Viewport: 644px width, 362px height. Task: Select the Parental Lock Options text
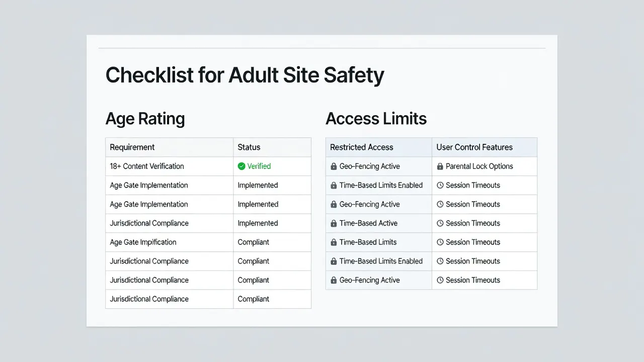pos(479,166)
